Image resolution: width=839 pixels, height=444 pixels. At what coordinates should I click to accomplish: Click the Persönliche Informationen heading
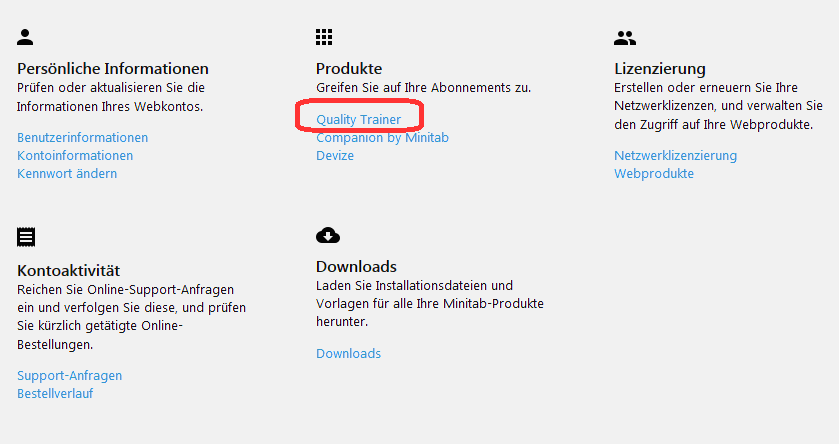click(113, 68)
